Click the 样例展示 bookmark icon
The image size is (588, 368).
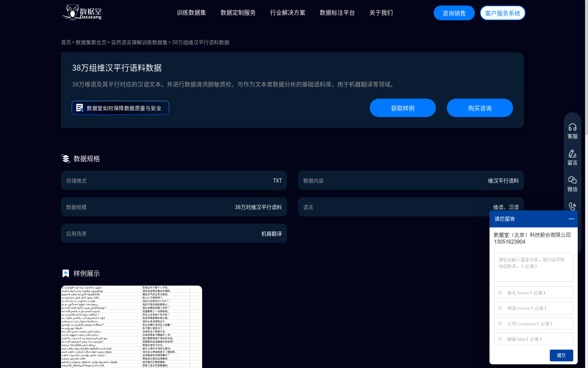pos(65,273)
